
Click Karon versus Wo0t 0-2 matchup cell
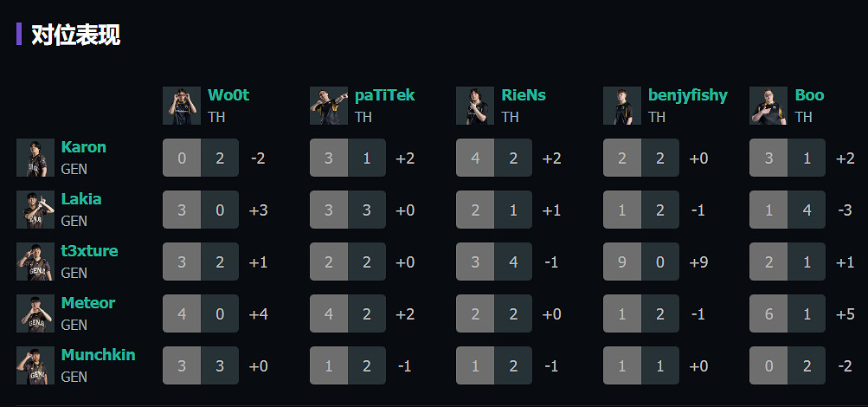(x=201, y=158)
